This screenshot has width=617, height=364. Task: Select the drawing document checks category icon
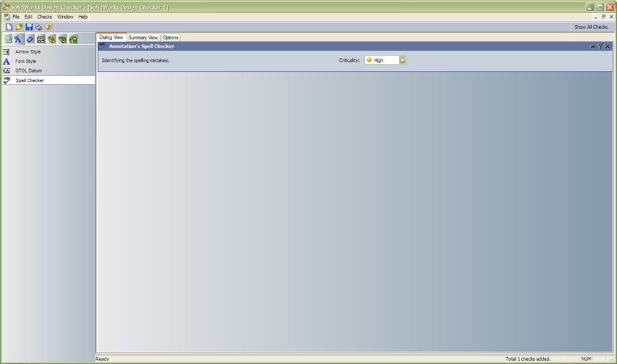(40, 39)
